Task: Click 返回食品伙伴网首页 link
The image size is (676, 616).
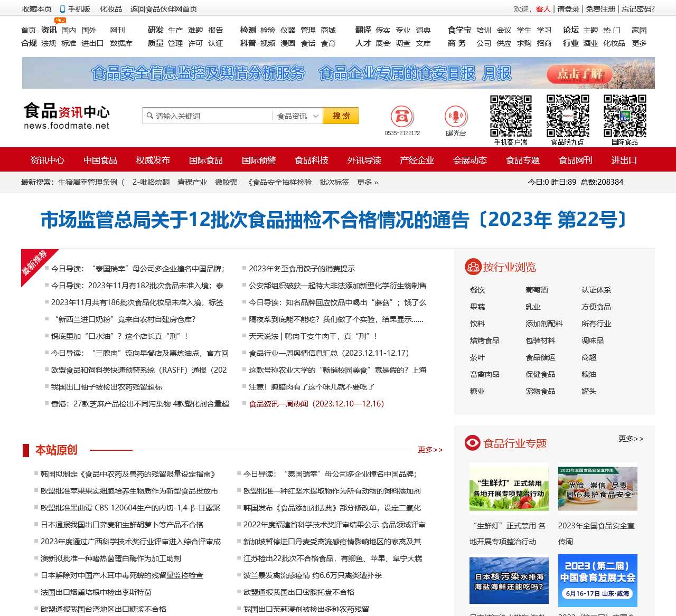Action: (164, 9)
